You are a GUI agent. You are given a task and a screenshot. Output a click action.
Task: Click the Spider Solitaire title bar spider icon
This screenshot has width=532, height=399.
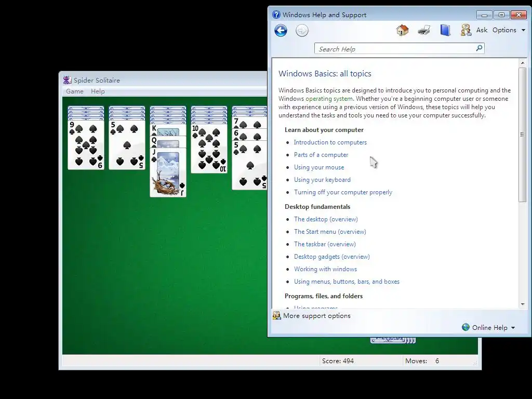(x=67, y=80)
